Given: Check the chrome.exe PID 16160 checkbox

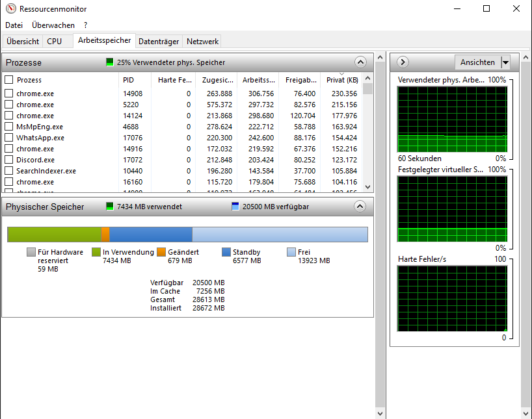Looking at the screenshot, I should pos(9,182).
